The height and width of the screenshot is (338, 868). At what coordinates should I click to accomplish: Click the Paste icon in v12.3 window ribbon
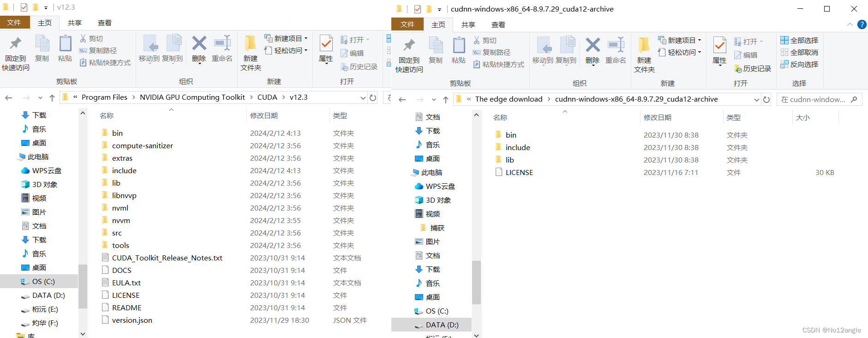coord(65,44)
